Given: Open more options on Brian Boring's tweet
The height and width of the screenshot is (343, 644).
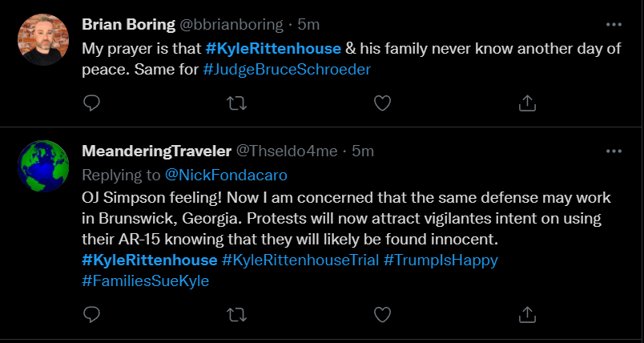Looking at the screenshot, I should 614,24.
